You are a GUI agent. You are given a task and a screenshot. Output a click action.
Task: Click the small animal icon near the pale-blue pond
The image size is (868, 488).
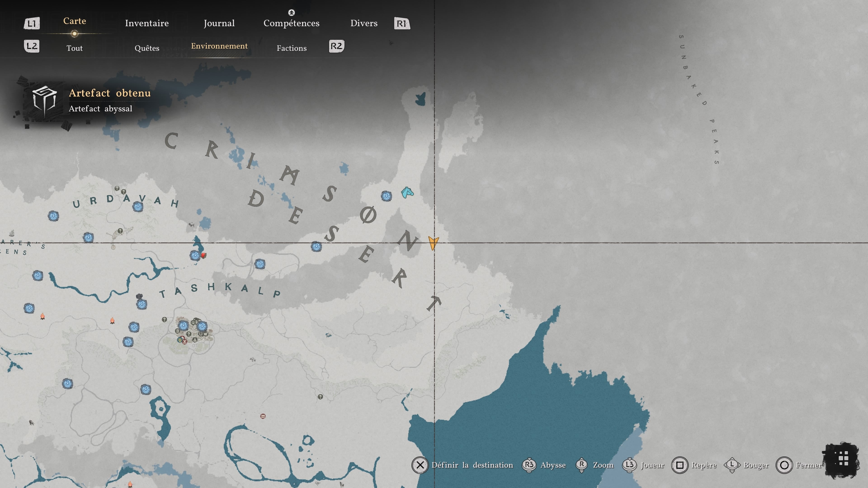point(191,224)
